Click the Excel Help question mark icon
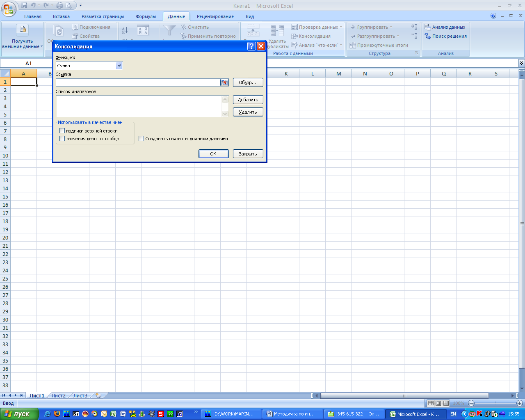Viewport: 525px width, 420px height. 493,16
